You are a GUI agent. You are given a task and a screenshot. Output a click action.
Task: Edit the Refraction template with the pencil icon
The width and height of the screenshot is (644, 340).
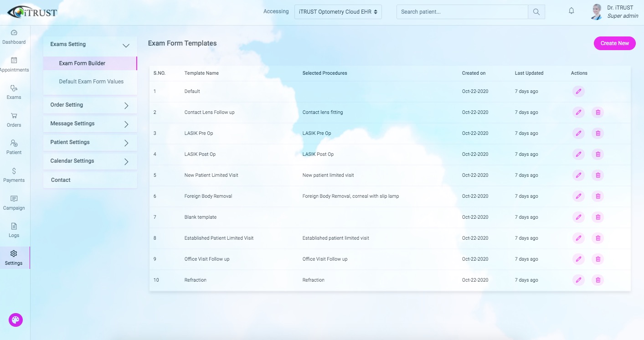[x=578, y=280]
